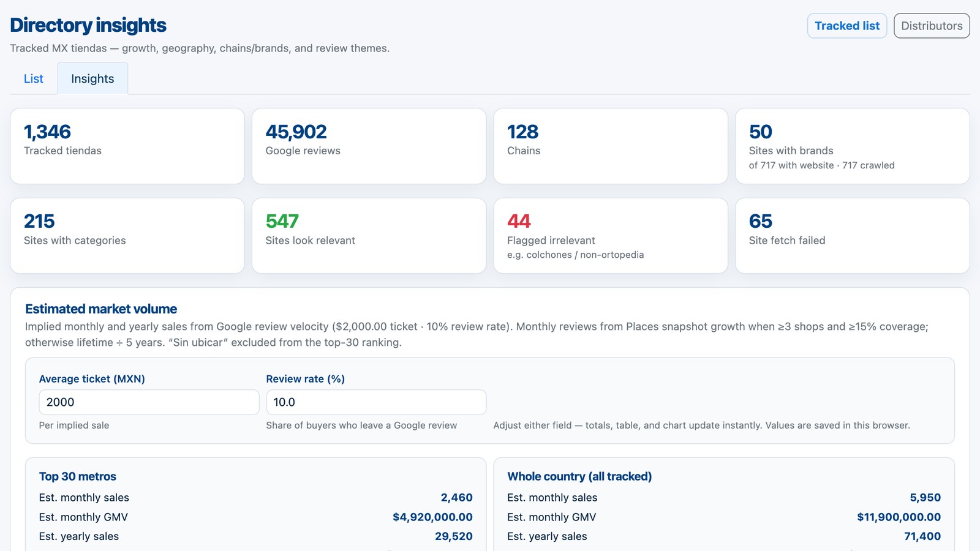The height and width of the screenshot is (551, 980).
Task: Click 'Share of buyers who leave a Google review'
Action: (x=361, y=425)
